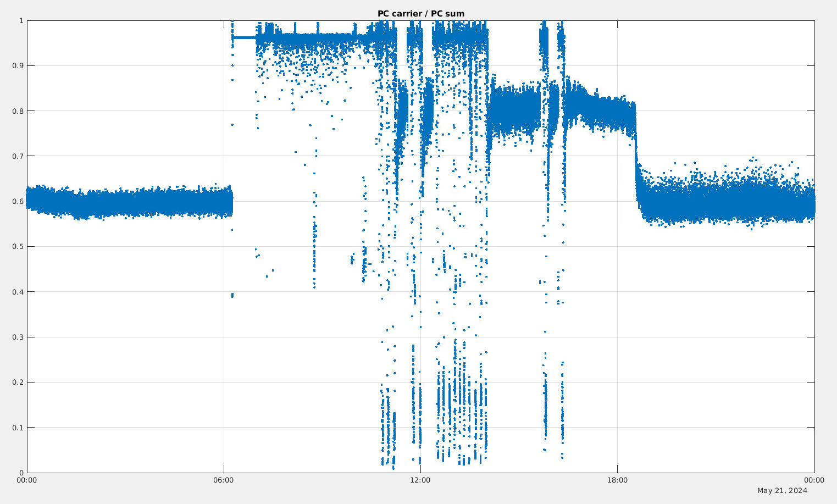Click the y-axis tick label 0
Screen dimensions: 837x504
(x=21, y=473)
